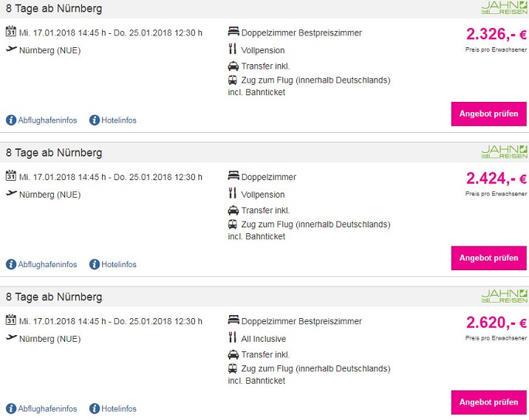Open Abflughafeninfos link in the 2.424 € offer
Image resolution: width=529 pixels, height=420 pixels.
tap(47, 264)
